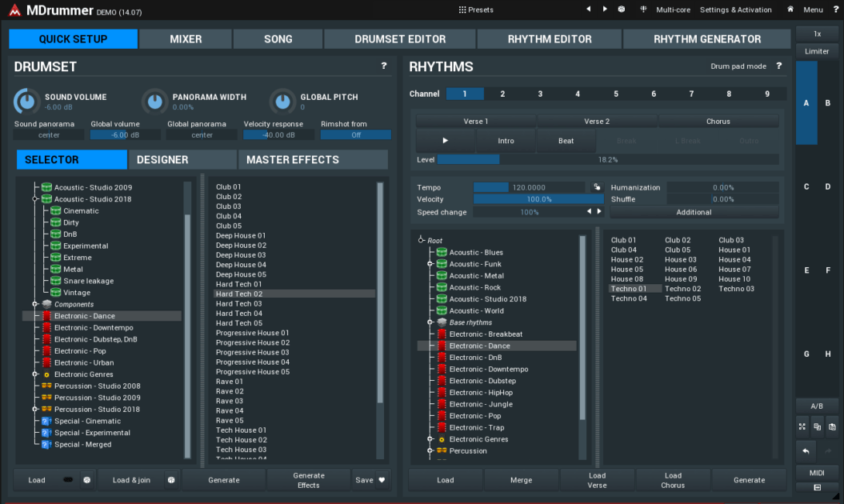This screenshot has height=504, width=844.
Task: Increase speed change with the right arrow
Action: pyautogui.click(x=599, y=212)
